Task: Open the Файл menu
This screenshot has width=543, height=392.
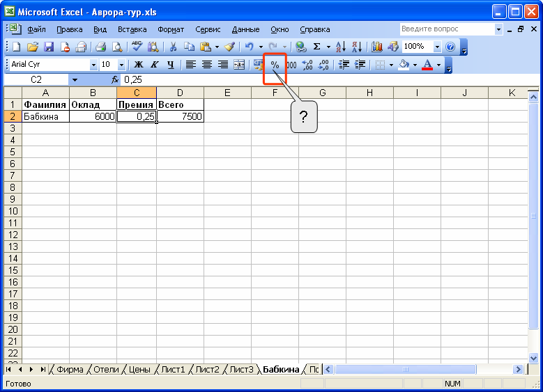Action: pos(36,29)
